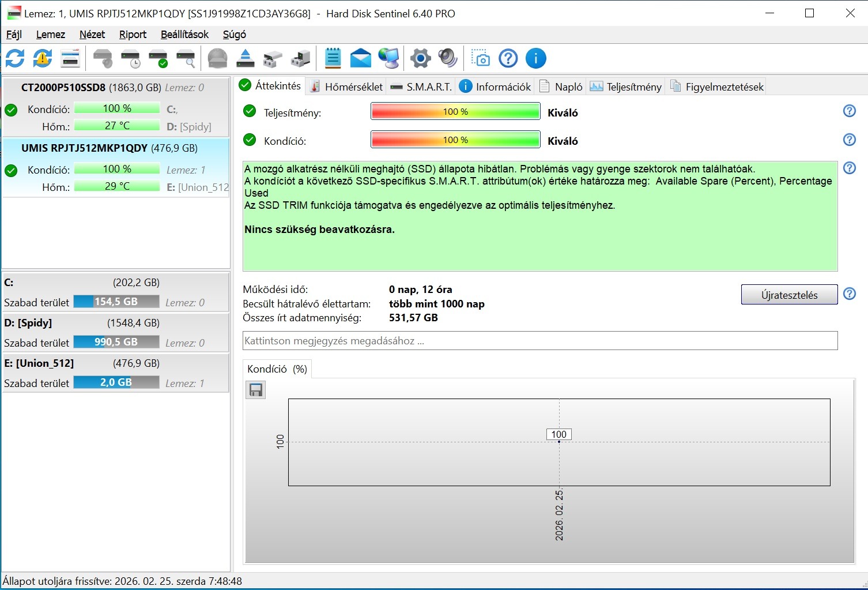Switch to the Áttekintés tab
Screen dimensions: 868x590
pos(270,86)
